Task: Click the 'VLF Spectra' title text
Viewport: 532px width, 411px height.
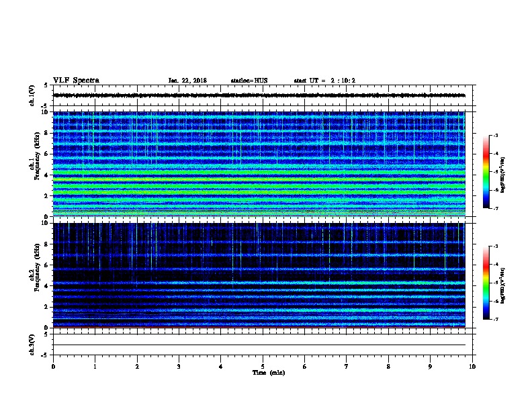Action: coord(76,81)
